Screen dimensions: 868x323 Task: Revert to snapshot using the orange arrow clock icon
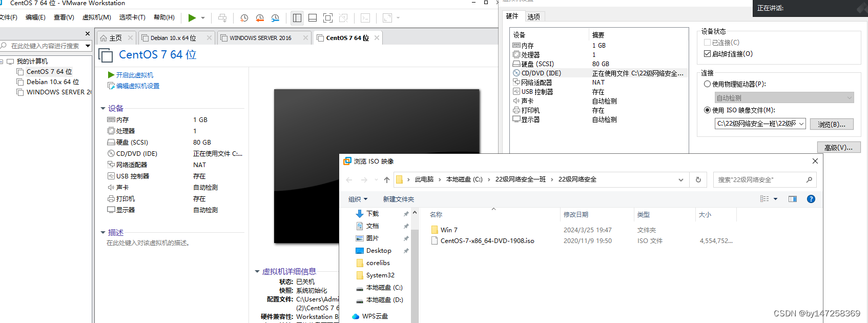tap(260, 18)
